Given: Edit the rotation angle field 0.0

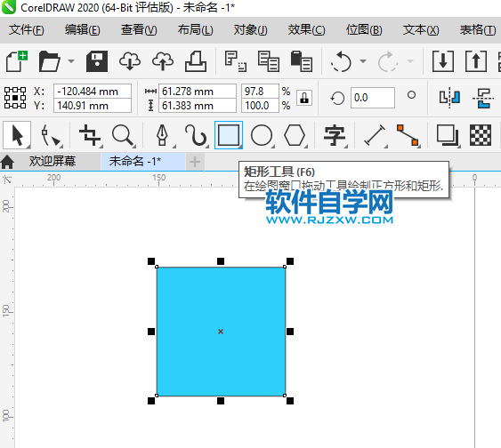Looking at the screenshot, I should (373, 98).
